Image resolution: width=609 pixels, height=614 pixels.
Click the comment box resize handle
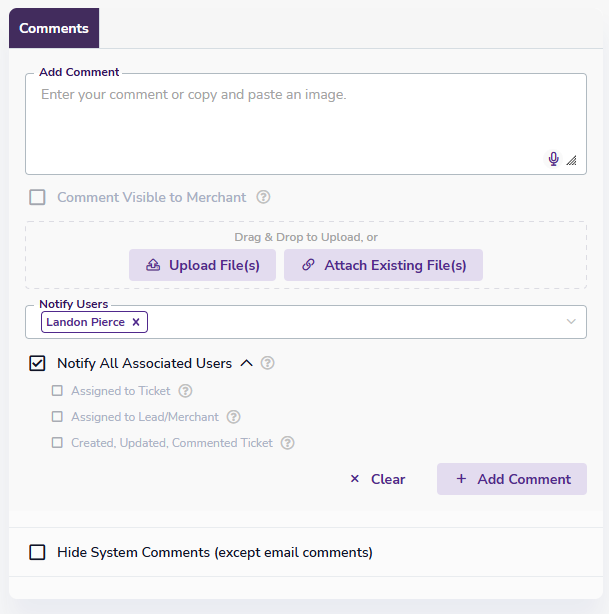(x=571, y=160)
